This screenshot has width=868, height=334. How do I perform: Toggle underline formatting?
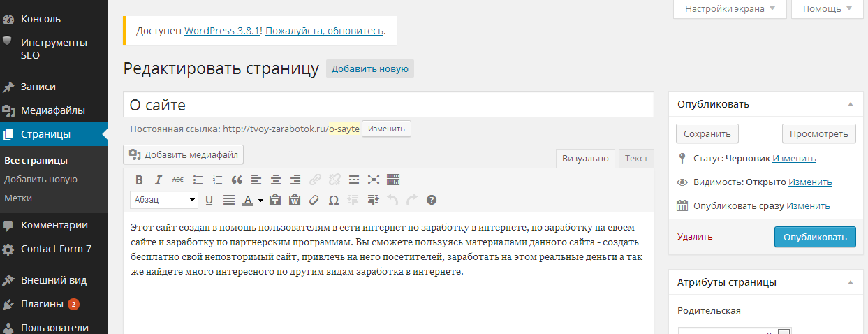[x=209, y=200]
